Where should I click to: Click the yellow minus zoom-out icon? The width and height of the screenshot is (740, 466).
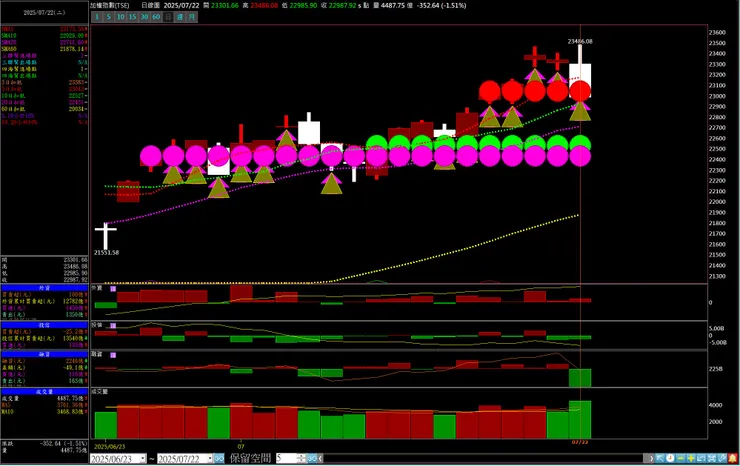pos(681,458)
